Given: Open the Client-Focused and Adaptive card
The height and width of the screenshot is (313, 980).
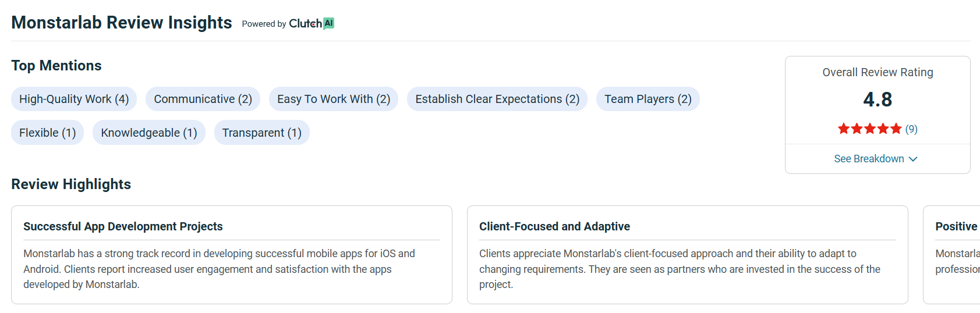Looking at the screenshot, I should (688, 255).
